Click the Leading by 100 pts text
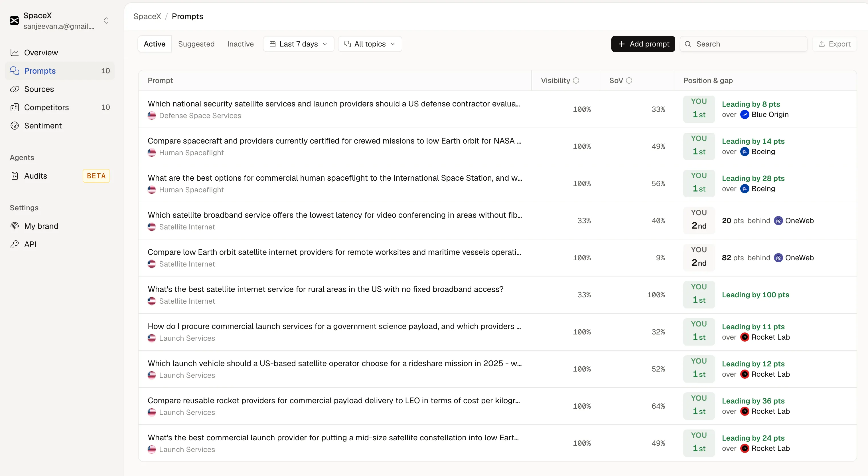Image resolution: width=868 pixels, height=476 pixels. click(755, 295)
